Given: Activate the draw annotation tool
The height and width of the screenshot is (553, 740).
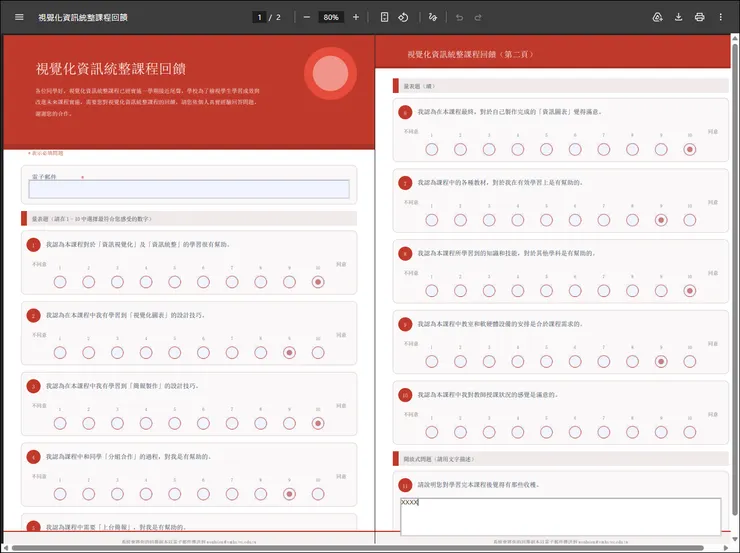Looking at the screenshot, I should point(433,17).
